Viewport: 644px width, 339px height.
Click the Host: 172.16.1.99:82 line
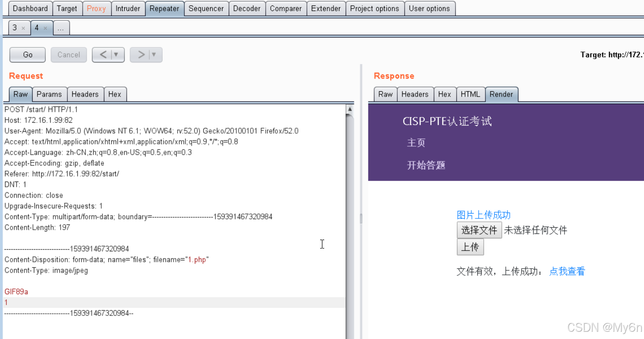[x=38, y=120]
